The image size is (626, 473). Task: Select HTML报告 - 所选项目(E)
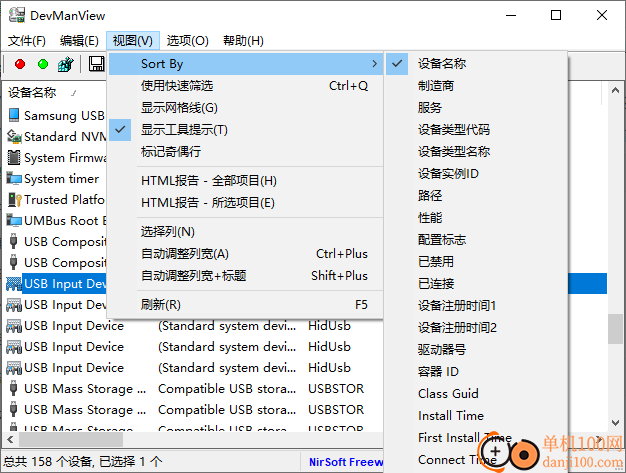point(246,203)
